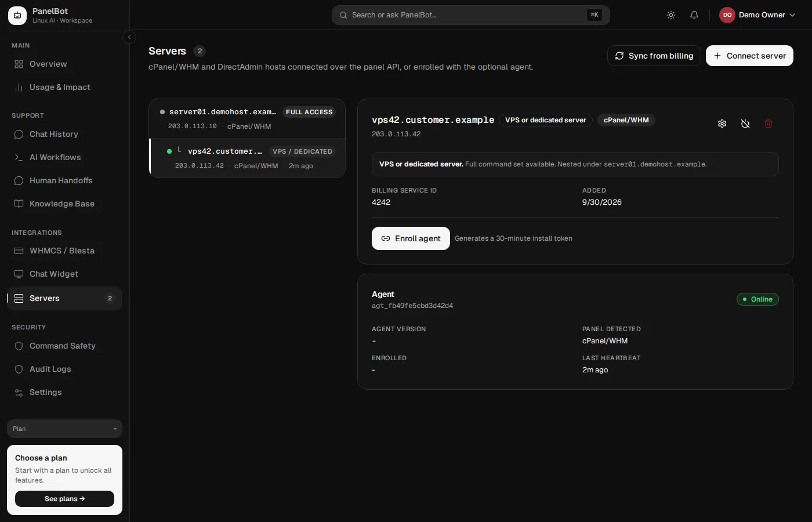The image size is (812, 522).
Task: Click the See plans button
Action: [x=64, y=499]
